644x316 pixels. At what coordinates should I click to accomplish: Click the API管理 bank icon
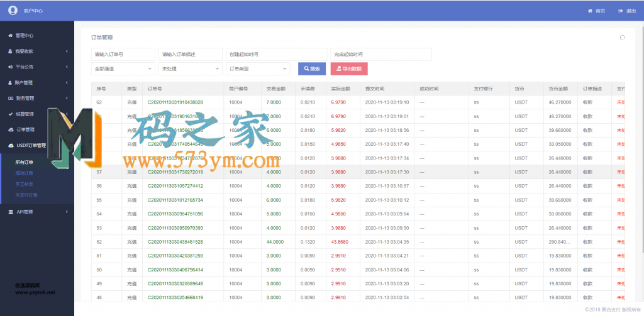click(11, 212)
